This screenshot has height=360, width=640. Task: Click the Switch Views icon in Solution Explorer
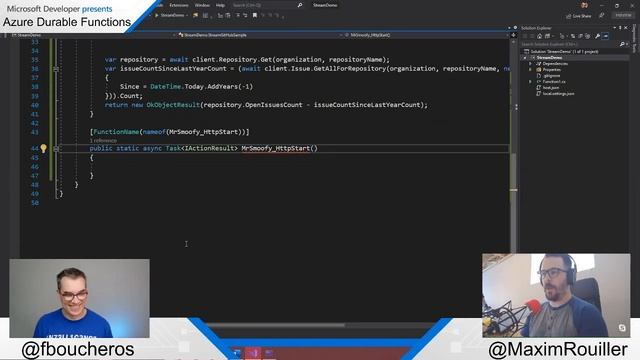547,36
